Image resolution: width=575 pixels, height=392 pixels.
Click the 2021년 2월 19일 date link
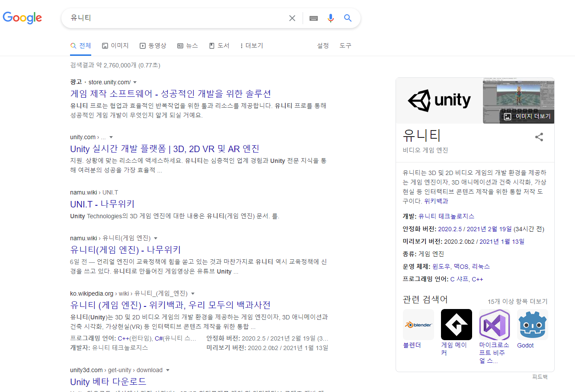coord(489,229)
